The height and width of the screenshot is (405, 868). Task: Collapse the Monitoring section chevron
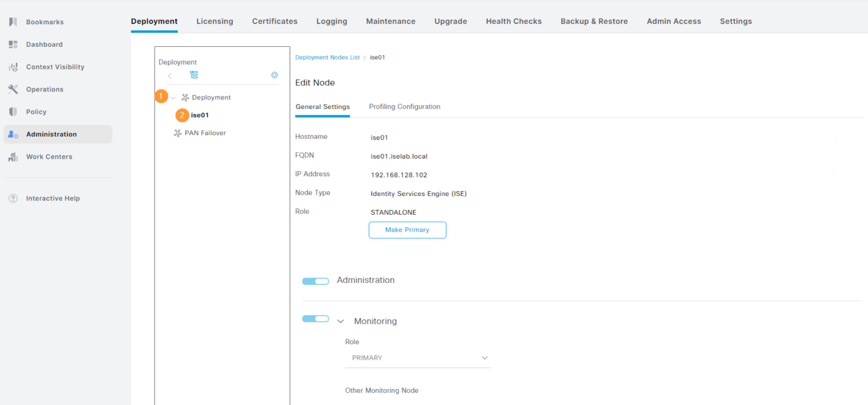click(x=341, y=321)
